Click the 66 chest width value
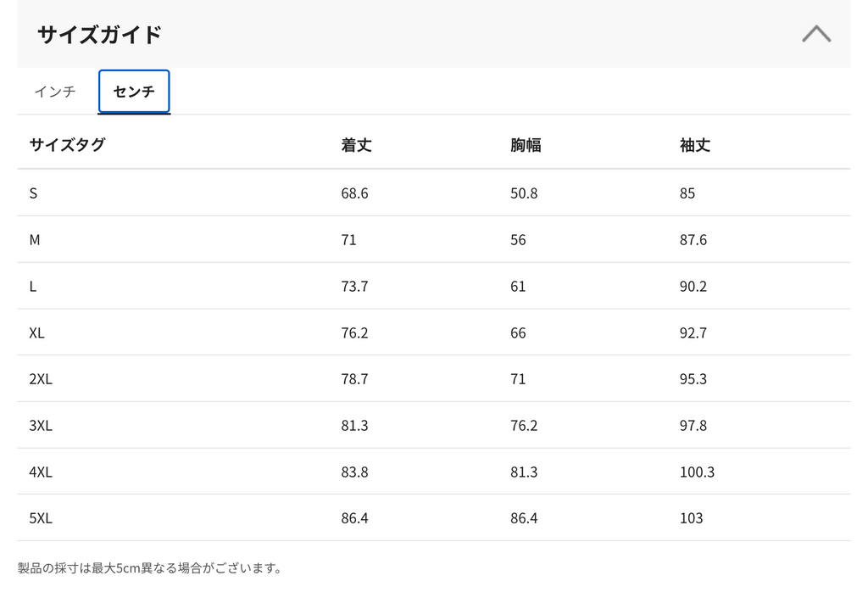The width and height of the screenshot is (868, 609). (518, 333)
